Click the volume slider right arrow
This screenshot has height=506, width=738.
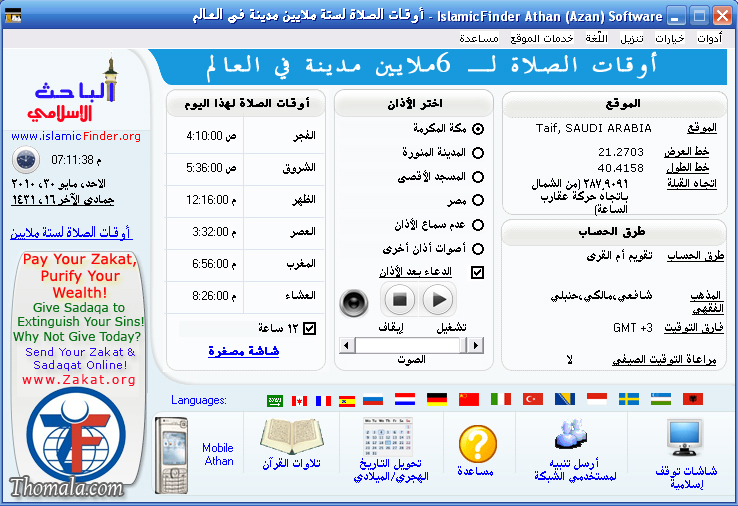tap(475, 345)
